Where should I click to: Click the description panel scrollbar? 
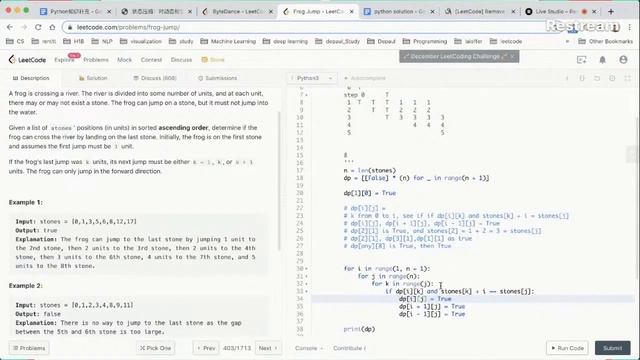point(280,180)
